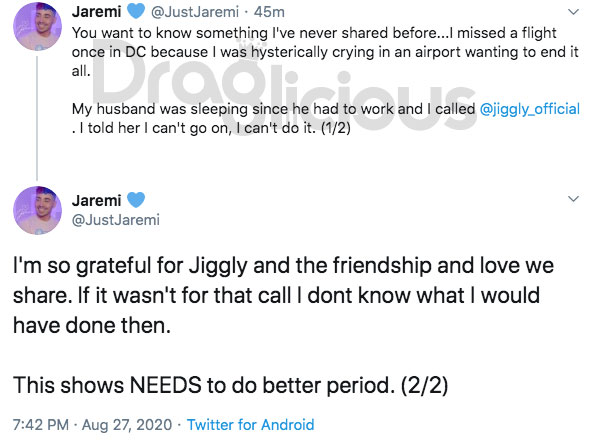Click the @JustJaremi handle in the first tweet
595x442 pixels.
(x=195, y=12)
